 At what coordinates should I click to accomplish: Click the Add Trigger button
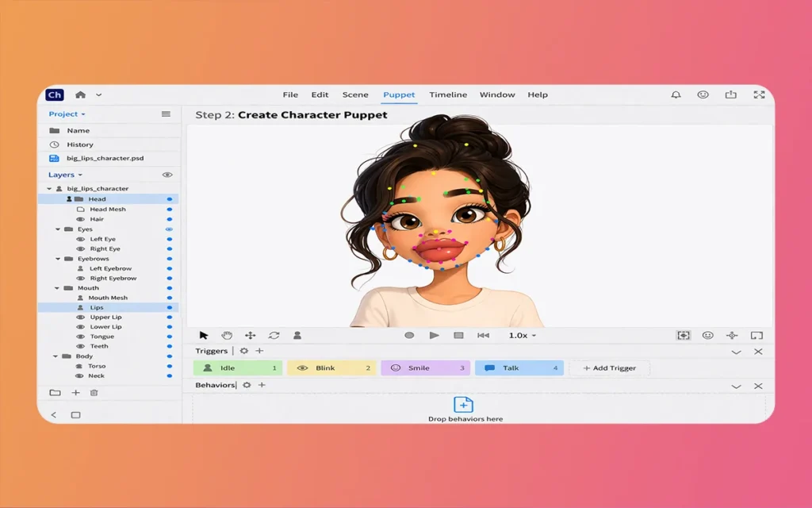(x=610, y=368)
